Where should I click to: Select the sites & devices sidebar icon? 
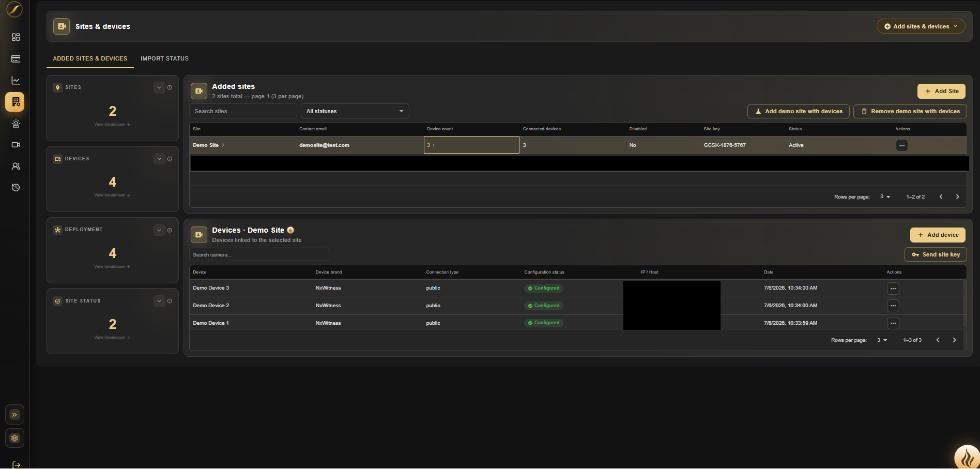pos(15,102)
